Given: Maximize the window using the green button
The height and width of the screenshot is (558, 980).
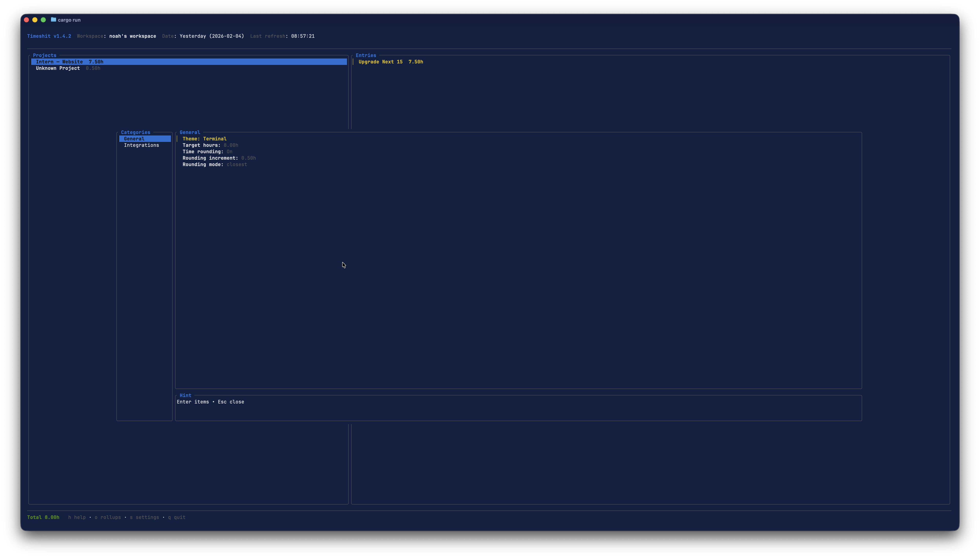Looking at the screenshot, I should coord(43,20).
